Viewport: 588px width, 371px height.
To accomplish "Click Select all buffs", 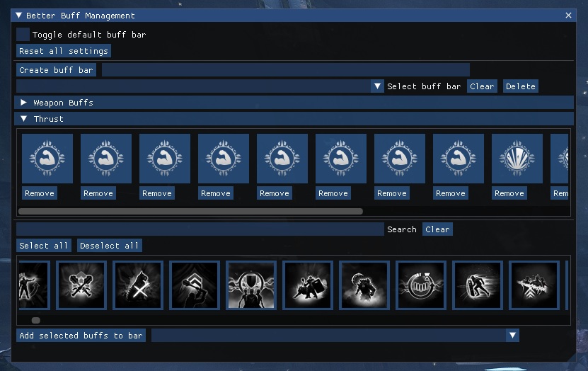I will point(43,246).
